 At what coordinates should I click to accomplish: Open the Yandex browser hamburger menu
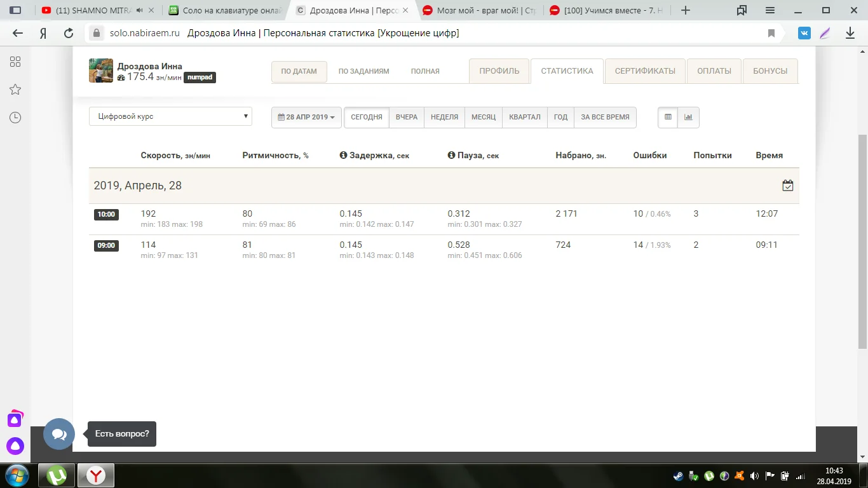coord(770,10)
